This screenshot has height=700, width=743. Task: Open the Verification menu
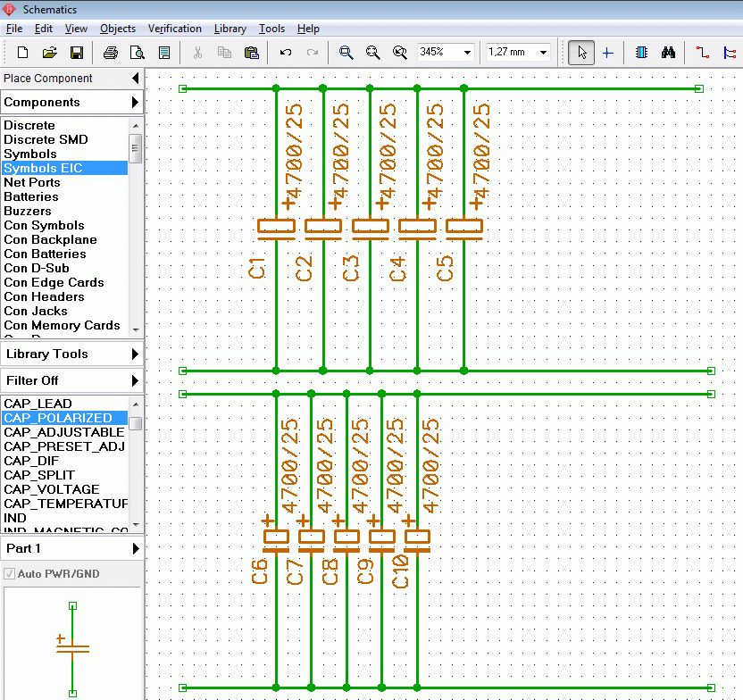click(174, 29)
